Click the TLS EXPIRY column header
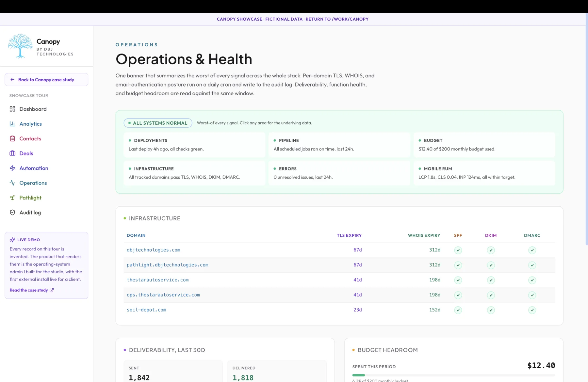This screenshot has height=382, width=588. coord(349,235)
